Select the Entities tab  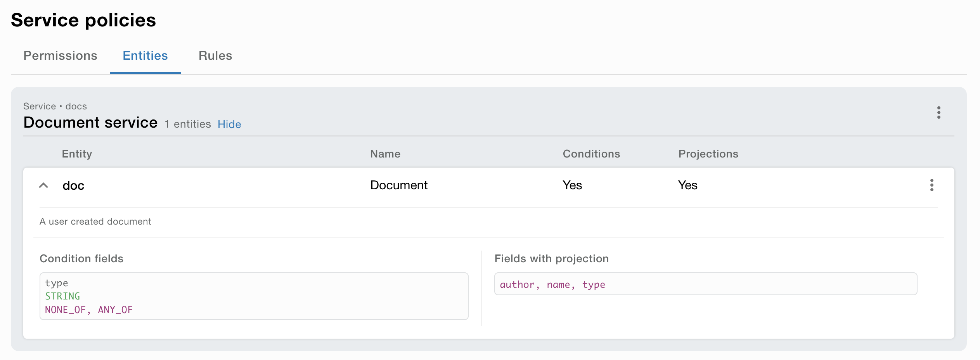(x=145, y=56)
